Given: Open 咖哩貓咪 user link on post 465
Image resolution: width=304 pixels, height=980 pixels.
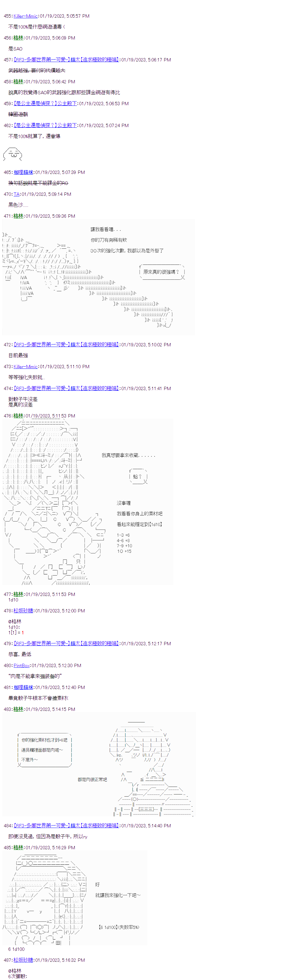Looking at the screenshot, I should click(x=23, y=172).
